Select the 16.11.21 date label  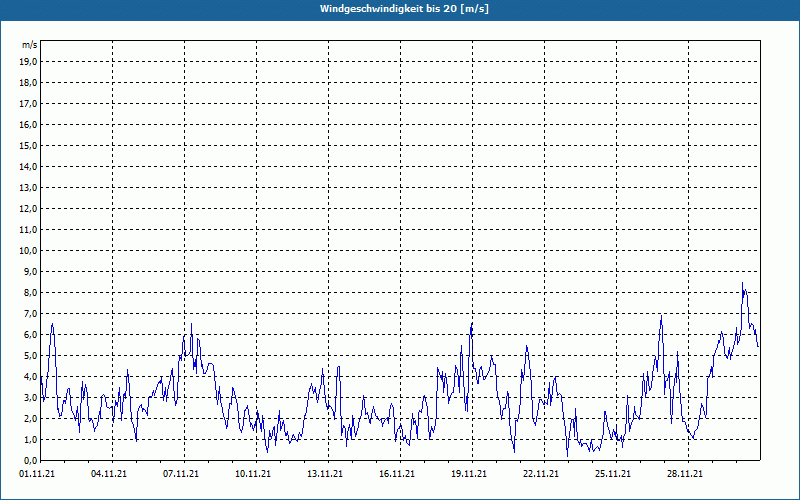point(396,474)
